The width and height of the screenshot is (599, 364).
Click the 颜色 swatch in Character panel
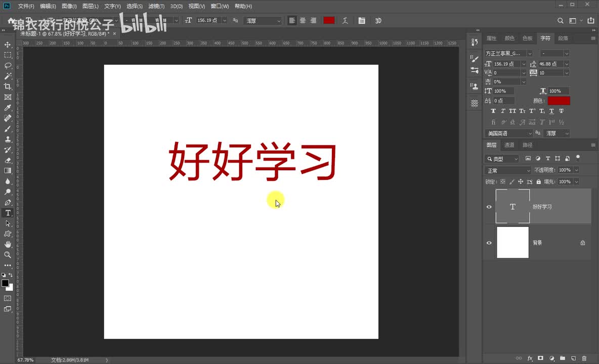[559, 101]
